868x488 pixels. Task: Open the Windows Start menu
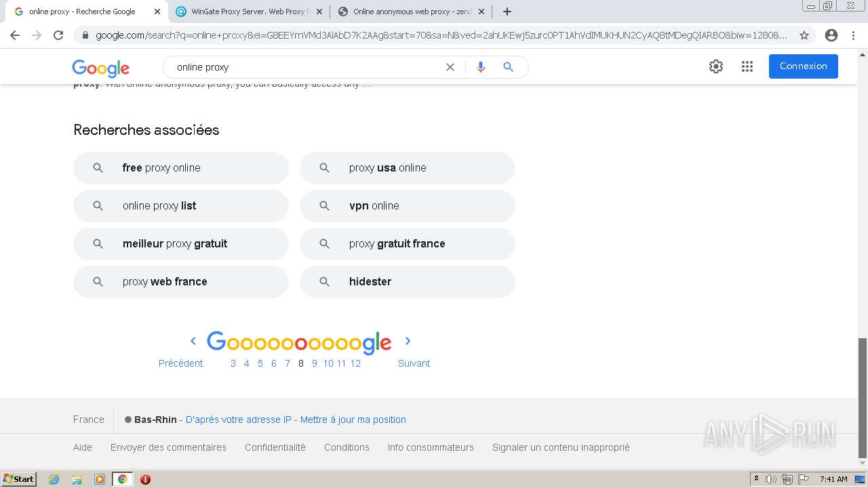pyautogui.click(x=19, y=479)
